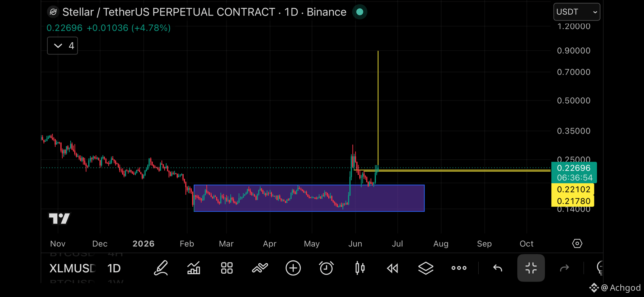Image resolution: width=644 pixels, height=297 pixels.
Task: Click the 0.90000 price axis label
Action: pos(573,51)
